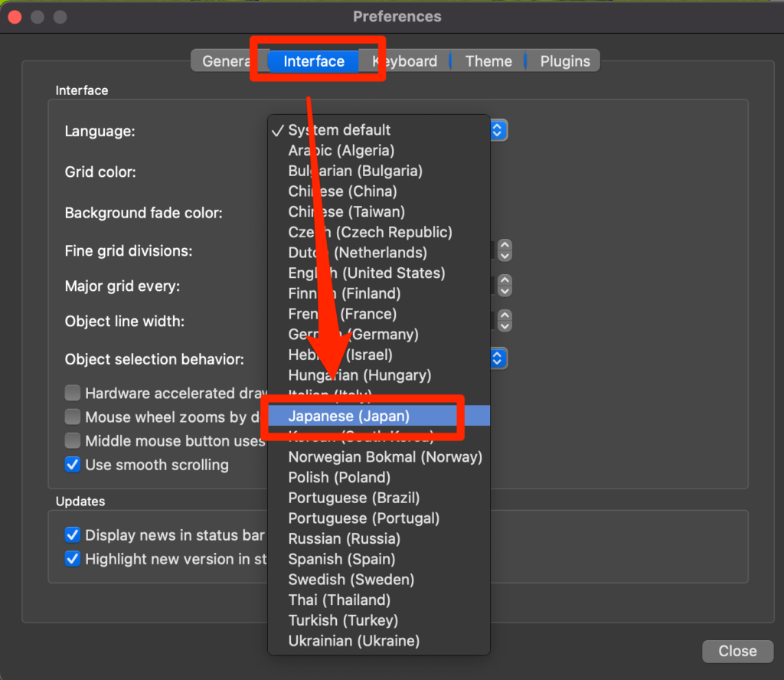Select Czech (Czech Republic) language
Image resolution: width=784 pixels, height=680 pixels.
pyautogui.click(x=379, y=233)
